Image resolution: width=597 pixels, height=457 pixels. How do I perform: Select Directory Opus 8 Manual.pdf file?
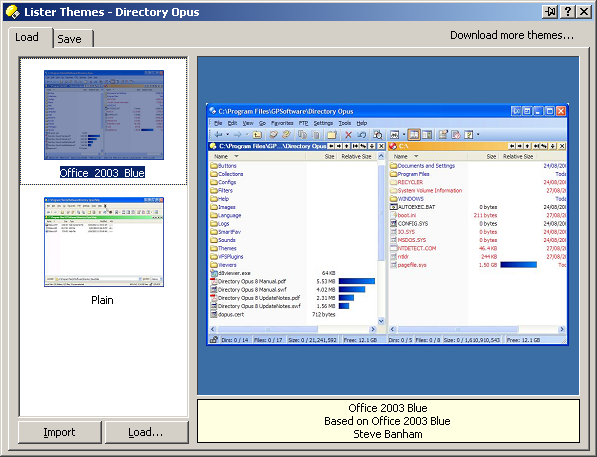[x=248, y=281]
